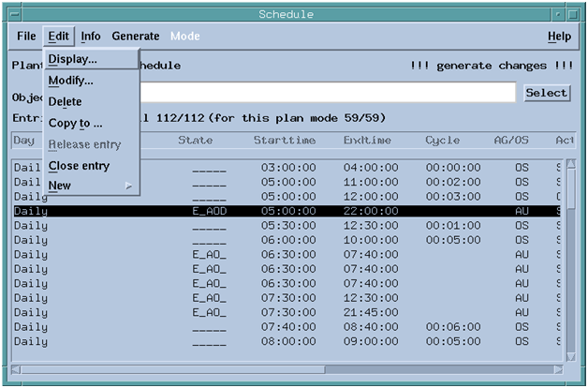Click the Object text input field

coord(328,93)
